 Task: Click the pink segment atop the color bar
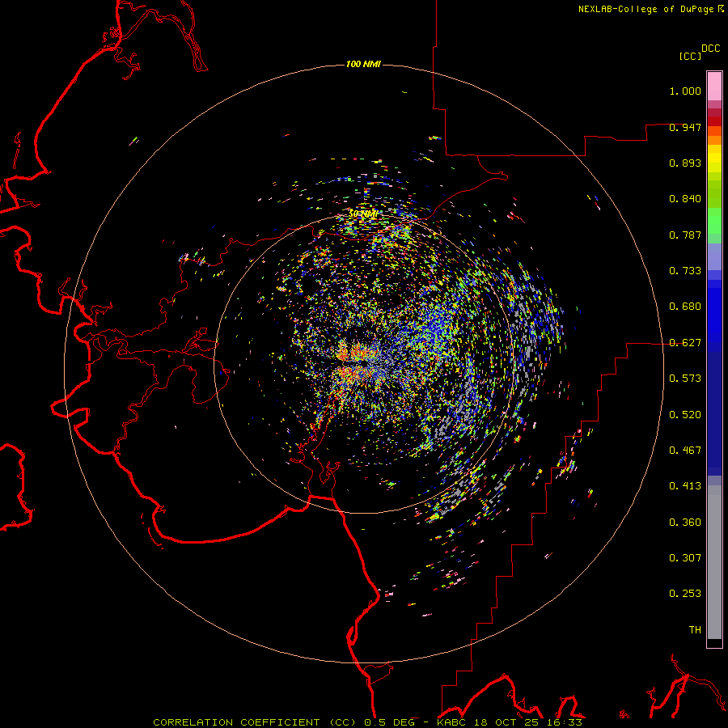click(714, 87)
